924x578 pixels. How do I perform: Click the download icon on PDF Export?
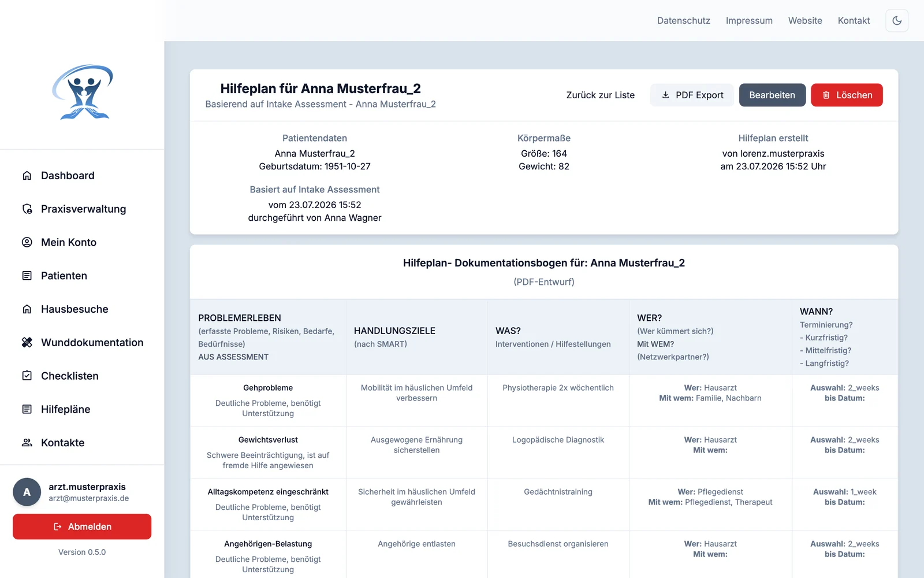point(665,95)
